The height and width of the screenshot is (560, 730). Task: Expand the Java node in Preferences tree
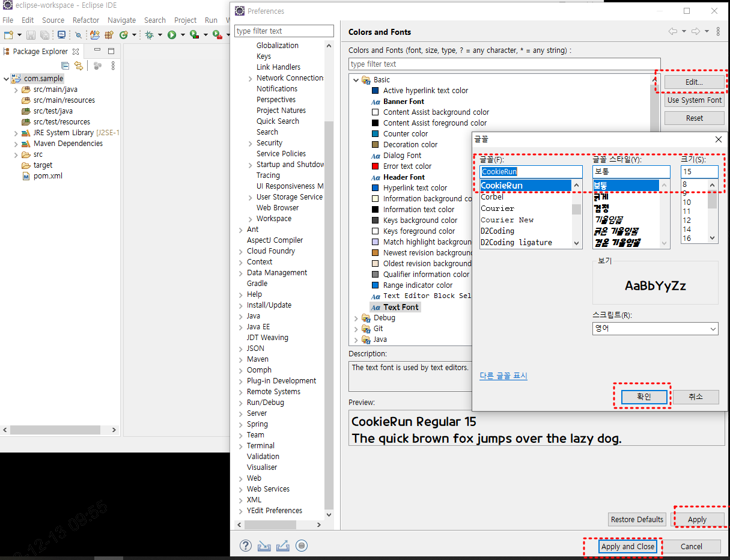click(240, 316)
